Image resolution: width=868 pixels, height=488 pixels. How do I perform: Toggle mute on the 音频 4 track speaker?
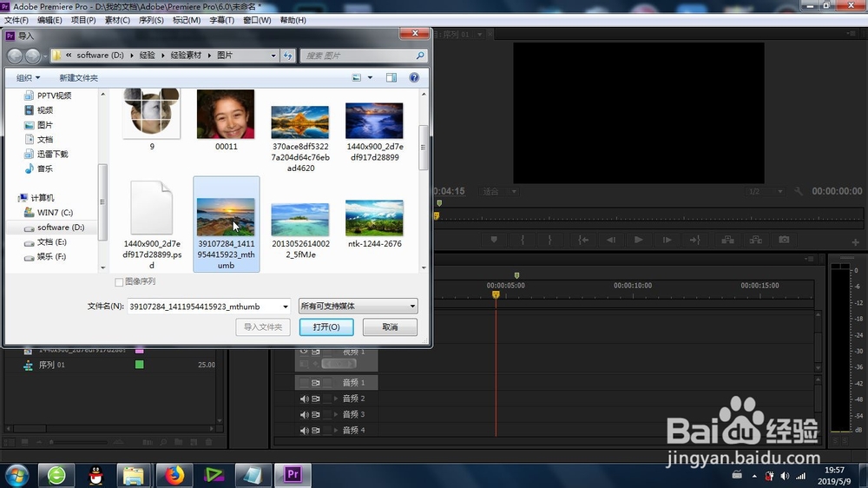point(304,431)
